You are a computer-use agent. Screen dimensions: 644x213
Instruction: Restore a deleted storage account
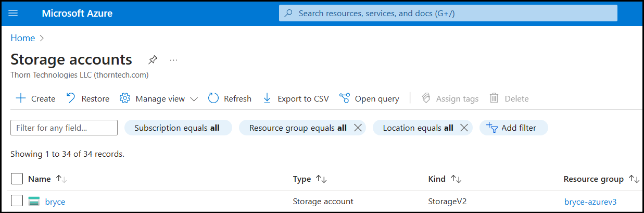[x=88, y=98]
